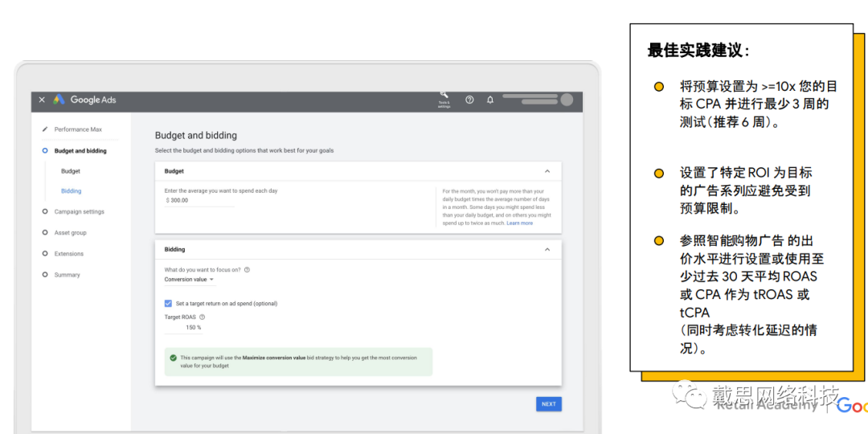
Task: Click the help icon beside Target ROAS
Action: tap(202, 317)
